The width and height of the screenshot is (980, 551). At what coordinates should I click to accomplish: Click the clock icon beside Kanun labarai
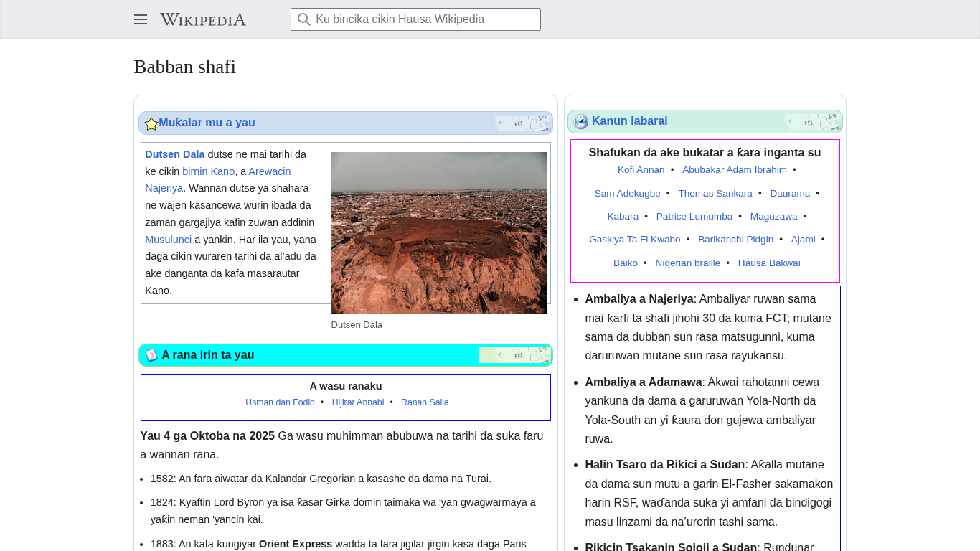[581, 122]
